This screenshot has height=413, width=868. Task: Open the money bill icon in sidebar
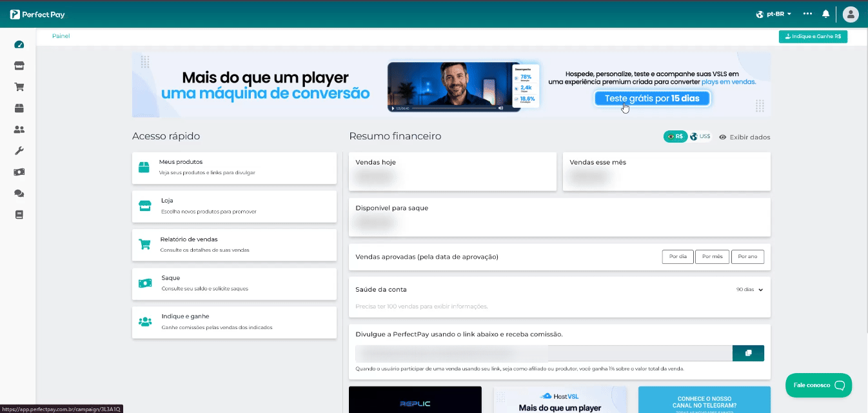(19, 172)
